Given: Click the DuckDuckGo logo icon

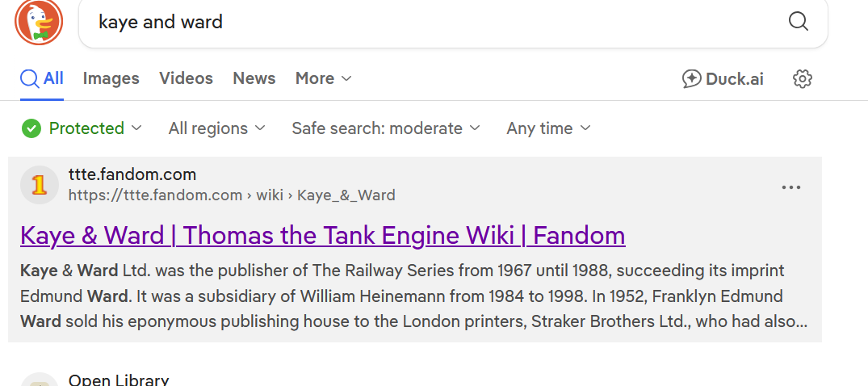Looking at the screenshot, I should tap(39, 22).
